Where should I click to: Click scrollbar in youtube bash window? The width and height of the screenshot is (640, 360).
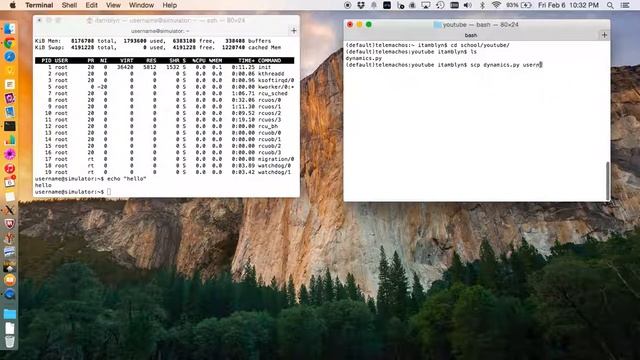(x=607, y=180)
